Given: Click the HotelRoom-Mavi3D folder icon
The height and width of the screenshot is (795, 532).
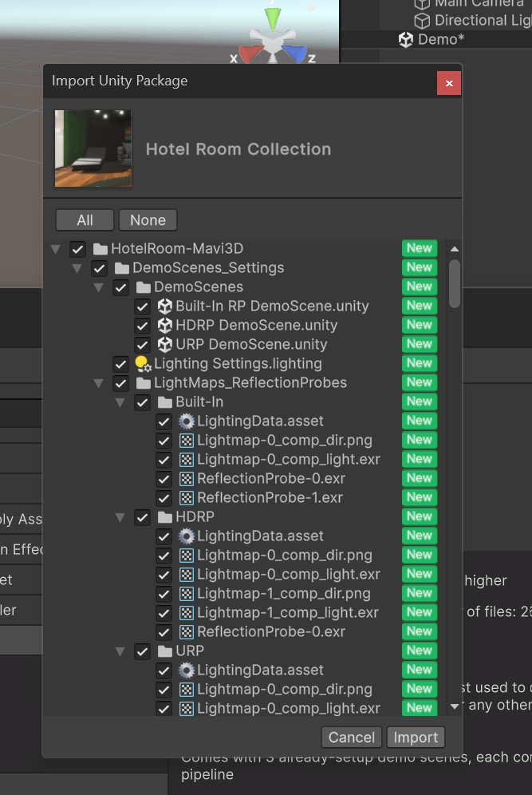Looking at the screenshot, I should click(100, 249).
